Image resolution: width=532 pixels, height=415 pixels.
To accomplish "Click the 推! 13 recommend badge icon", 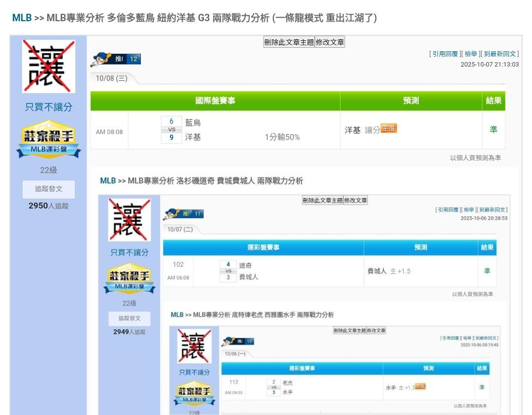I will coord(238,341).
